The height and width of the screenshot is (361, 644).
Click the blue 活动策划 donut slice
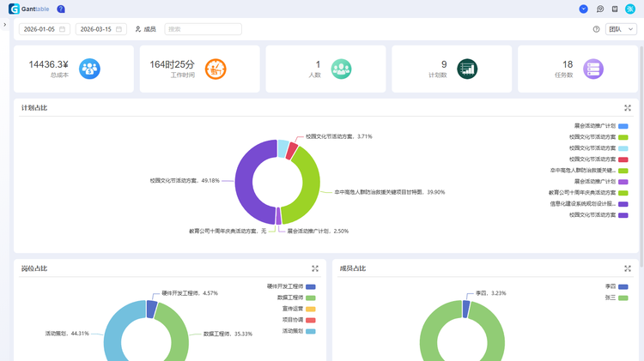point(115,333)
